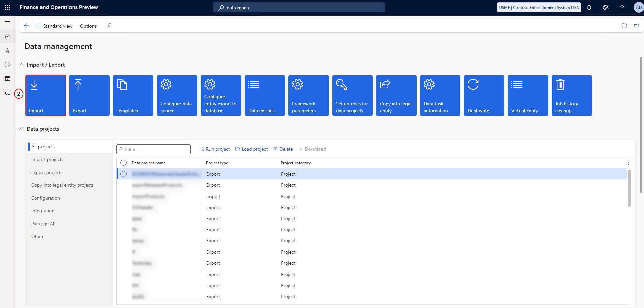Viewport: 644px width, 308px height.
Task: Open Workspaces icon in sidebar
Action: click(x=7, y=79)
